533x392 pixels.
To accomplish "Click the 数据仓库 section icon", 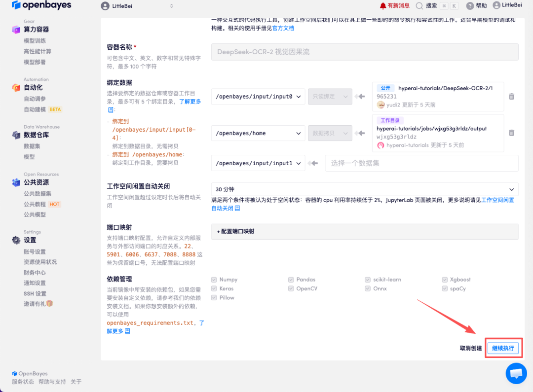I will click(16, 135).
